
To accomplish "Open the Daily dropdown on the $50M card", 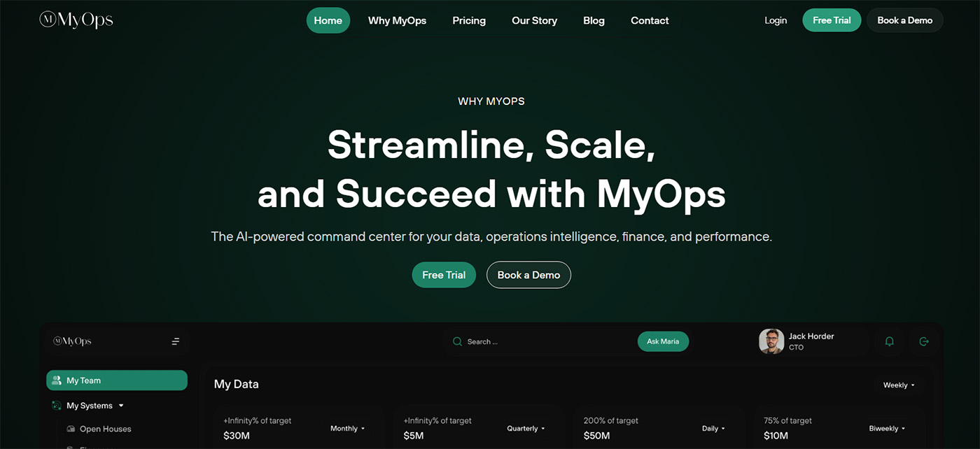I will (x=713, y=429).
